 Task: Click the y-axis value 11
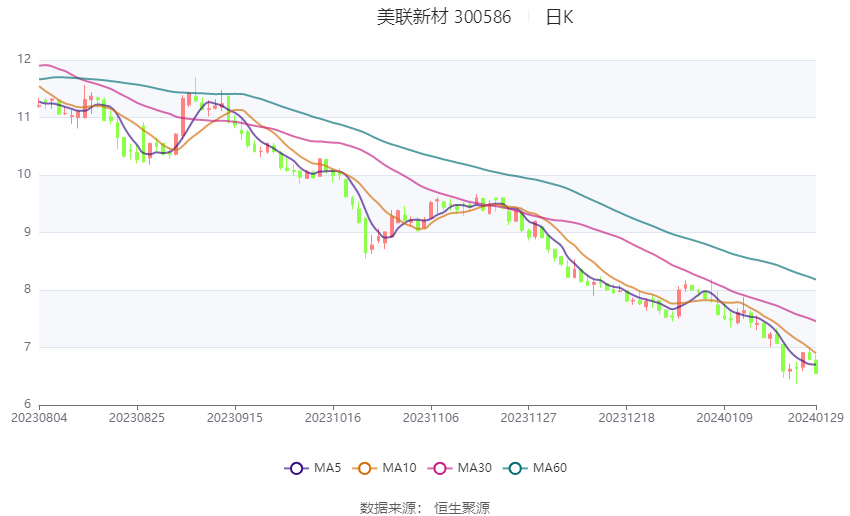tap(24, 117)
